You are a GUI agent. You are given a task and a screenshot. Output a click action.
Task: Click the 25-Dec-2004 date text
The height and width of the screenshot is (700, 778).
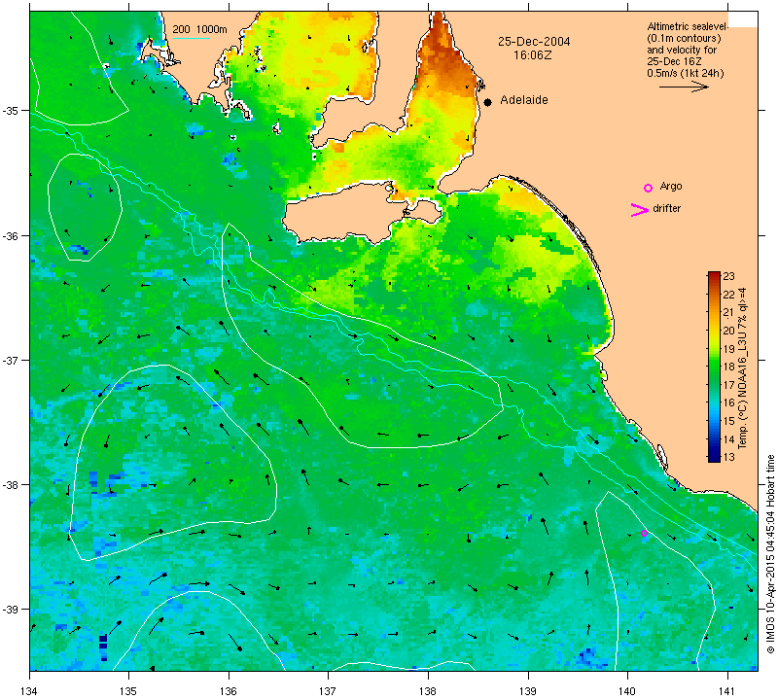coord(534,42)
